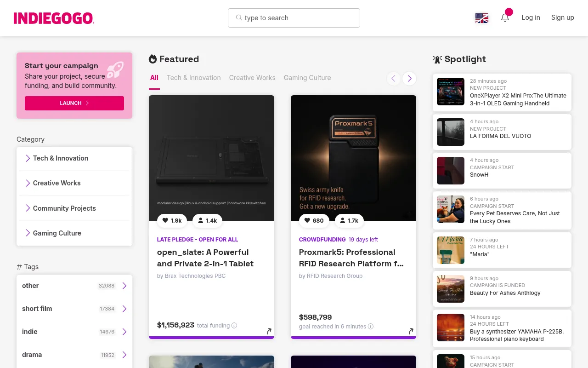Click the 19 days left text
Image resolution: width=588 pixels, height=368 pixels.
click(x=363, y=240)
